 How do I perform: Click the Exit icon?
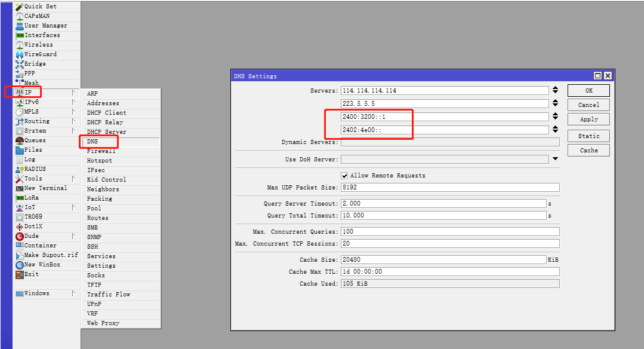[x=19, y=274]
